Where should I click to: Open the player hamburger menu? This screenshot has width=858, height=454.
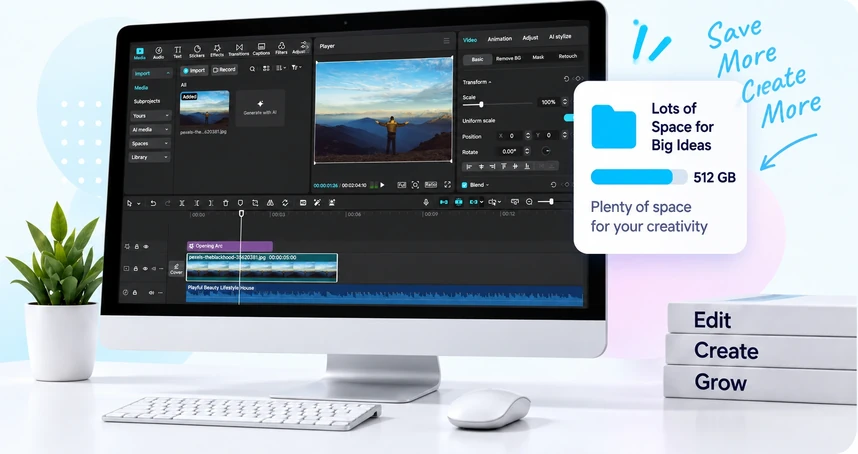[447, 41]
